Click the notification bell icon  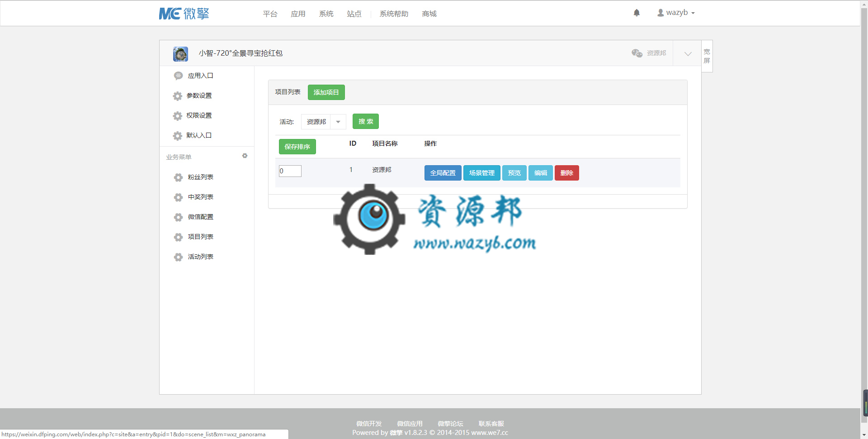coord(637,13)
